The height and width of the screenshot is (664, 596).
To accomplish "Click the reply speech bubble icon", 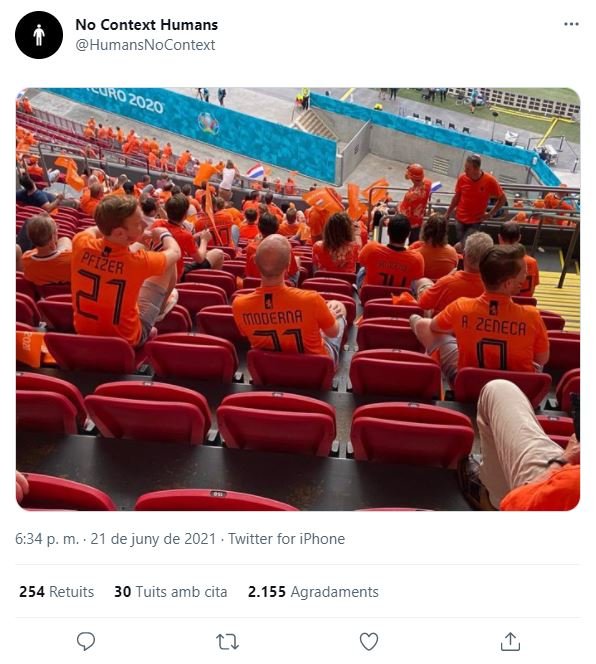I will [x=86, y=641].
